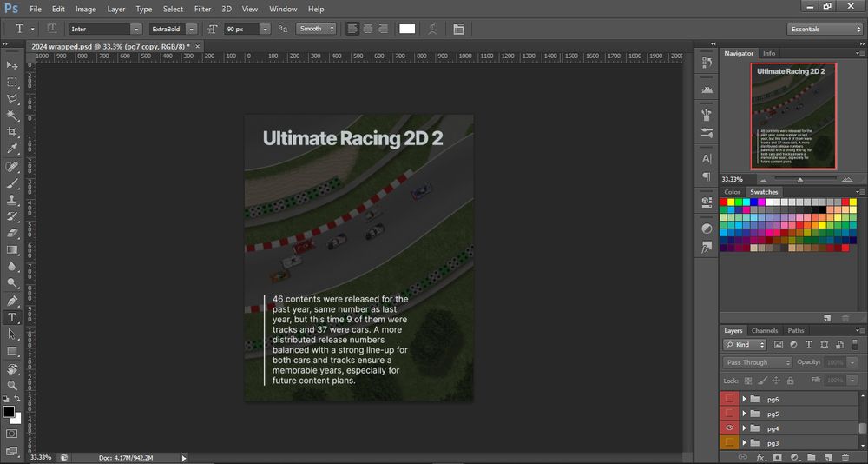Image resolution: width=868 pixels, height=464 pixels.
Task: Expand the pg4 layer group
Action: [x=745, y=428]
